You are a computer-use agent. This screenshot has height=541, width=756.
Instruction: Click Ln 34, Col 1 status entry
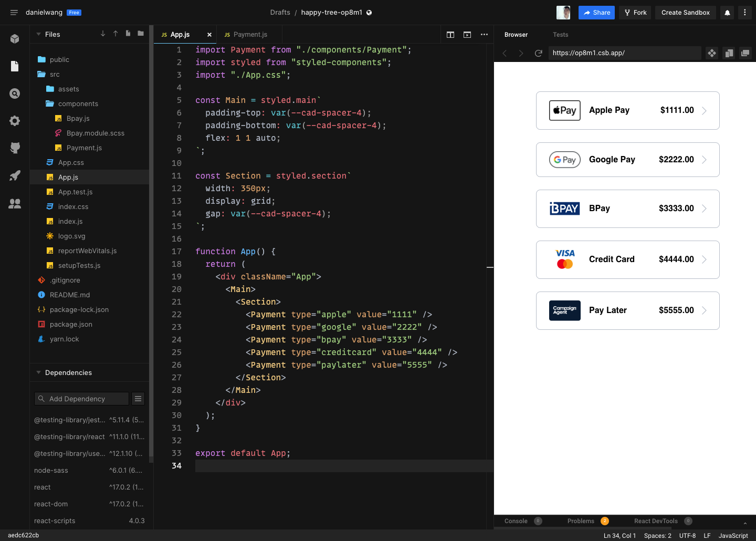pyautogui.click(x=619, y=536)
